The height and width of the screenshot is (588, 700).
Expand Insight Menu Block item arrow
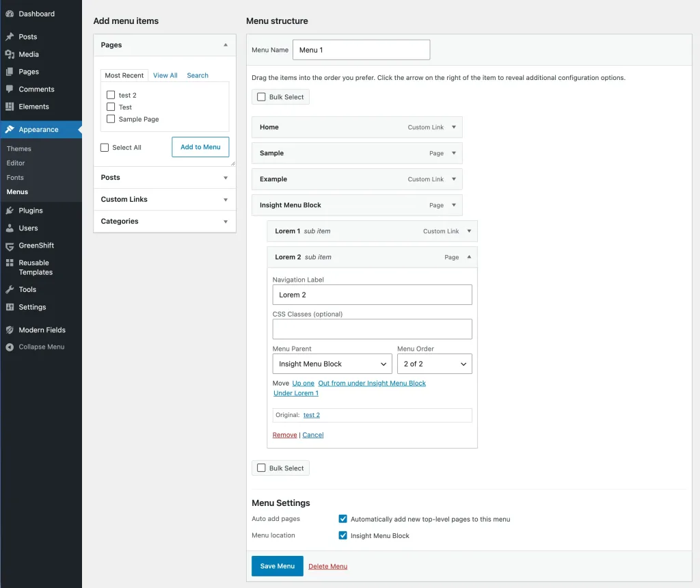coord(454,205)
